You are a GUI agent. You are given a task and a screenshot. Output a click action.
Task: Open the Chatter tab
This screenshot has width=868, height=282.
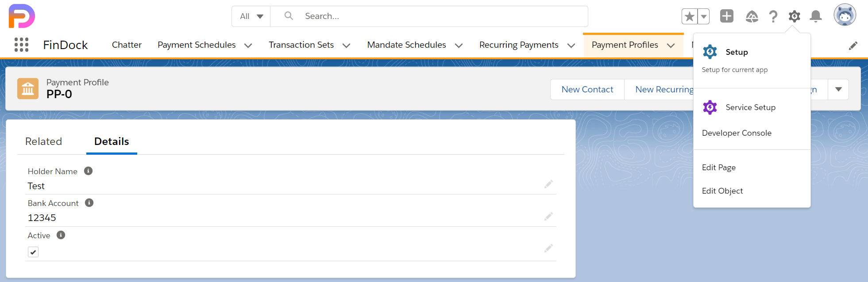[127, 45]
